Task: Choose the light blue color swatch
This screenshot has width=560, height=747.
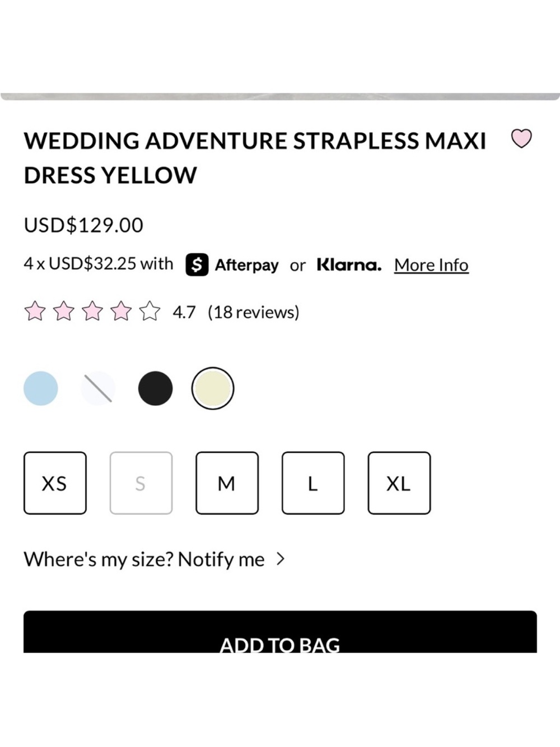Action: [x=41, y=388]
